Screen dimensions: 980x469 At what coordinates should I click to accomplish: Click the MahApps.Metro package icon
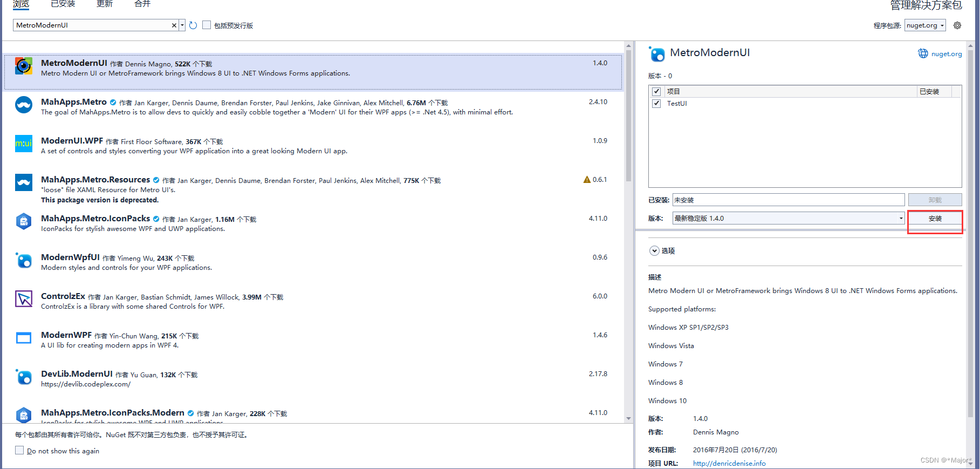[24, 105]
